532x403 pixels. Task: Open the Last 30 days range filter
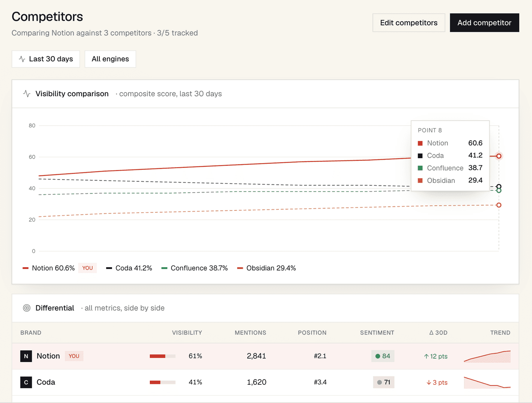click(x=46, y=59)
